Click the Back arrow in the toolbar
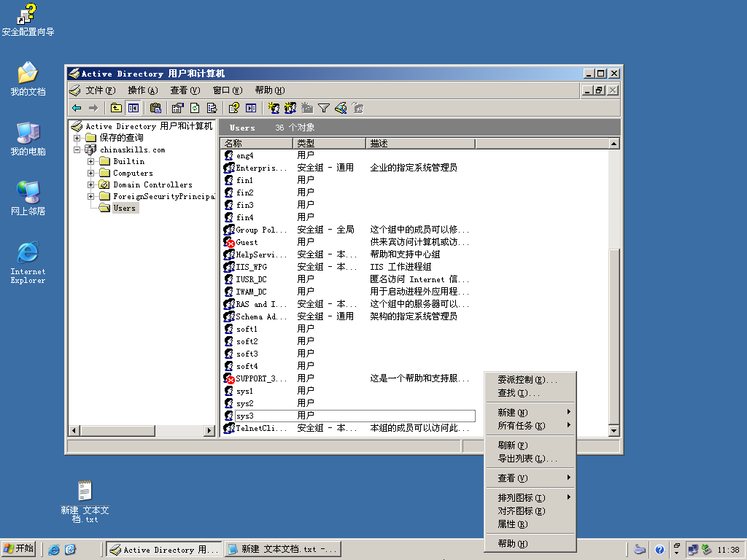747x560 pixels. point(77,108)
